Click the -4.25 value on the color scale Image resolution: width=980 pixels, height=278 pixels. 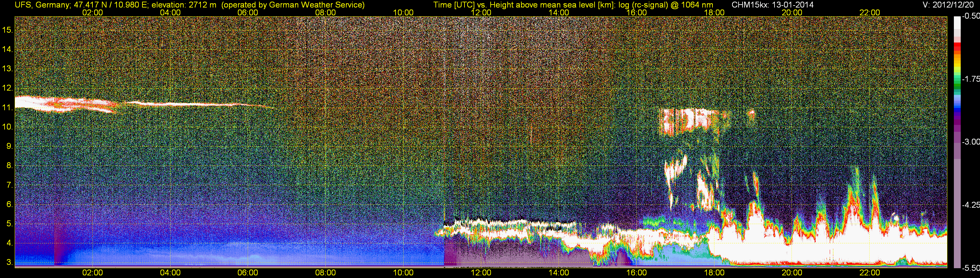point(971,205)
